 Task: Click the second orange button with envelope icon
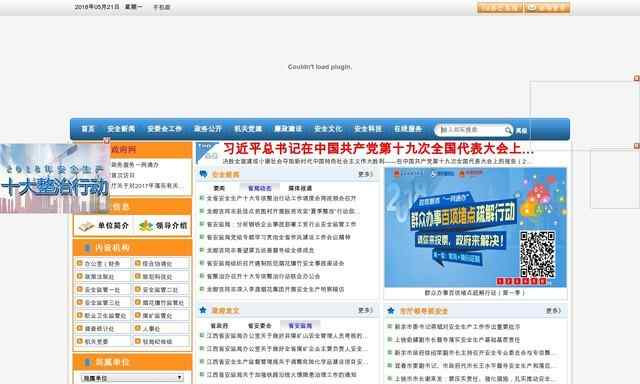point(547,8)
